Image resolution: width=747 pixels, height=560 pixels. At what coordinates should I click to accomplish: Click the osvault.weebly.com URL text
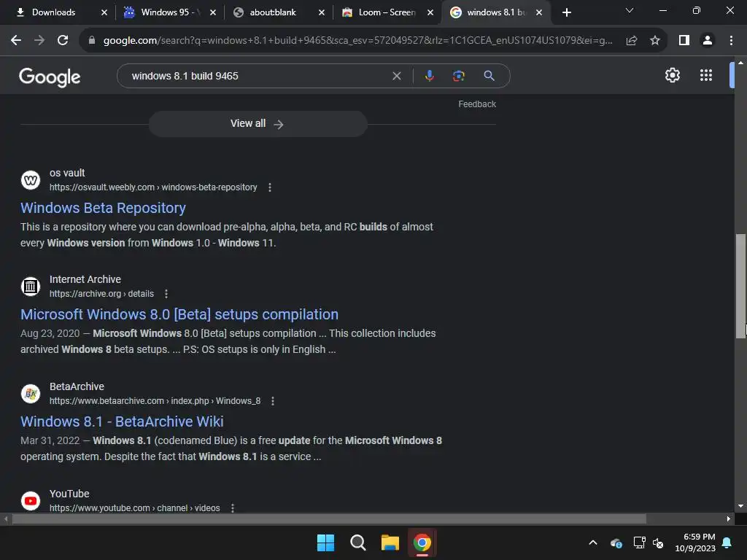[x=153, y=187]
